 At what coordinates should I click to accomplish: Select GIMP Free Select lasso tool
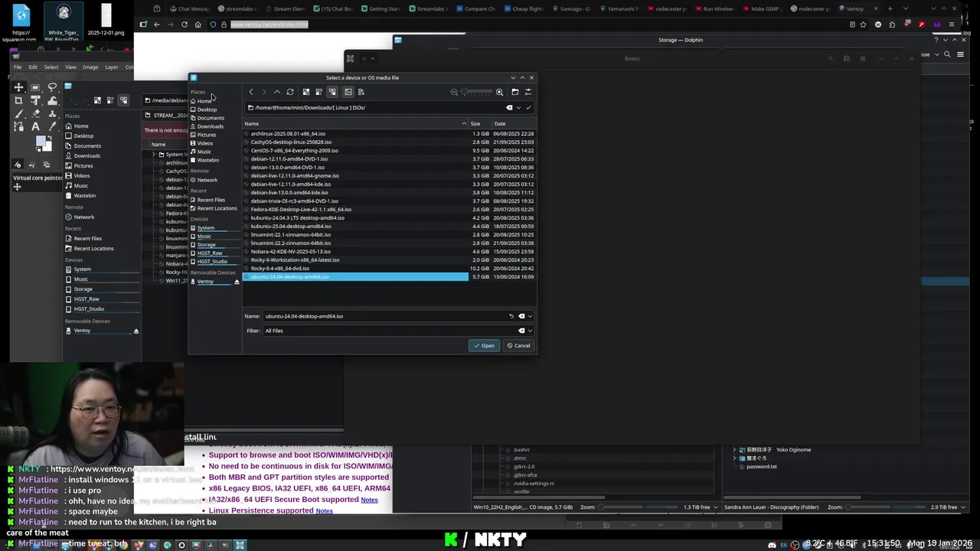coord(52,87)
